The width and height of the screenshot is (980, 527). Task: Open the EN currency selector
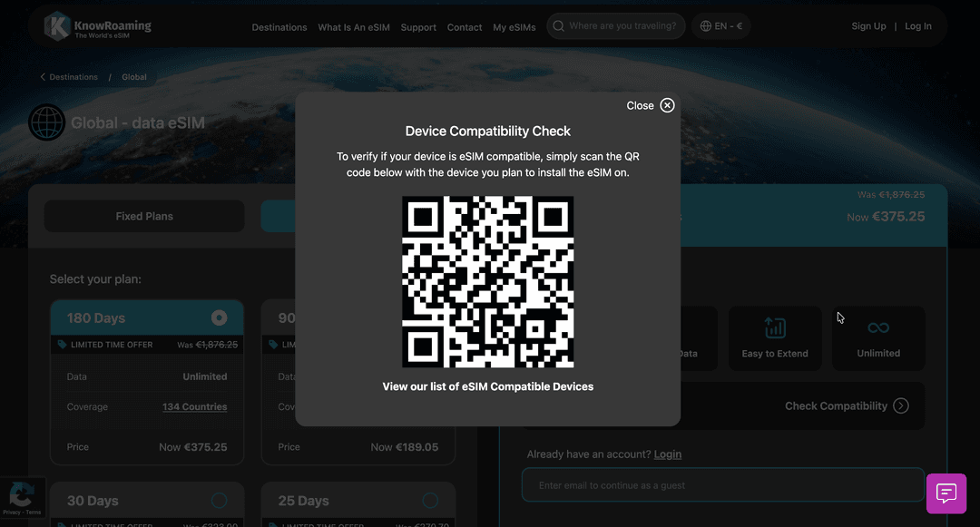click(x=721, y=26)
